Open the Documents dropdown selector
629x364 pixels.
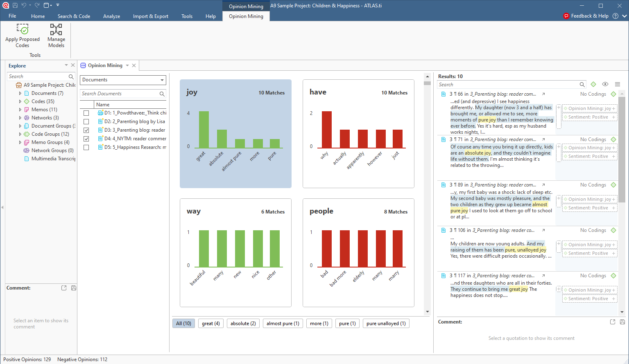123,80
